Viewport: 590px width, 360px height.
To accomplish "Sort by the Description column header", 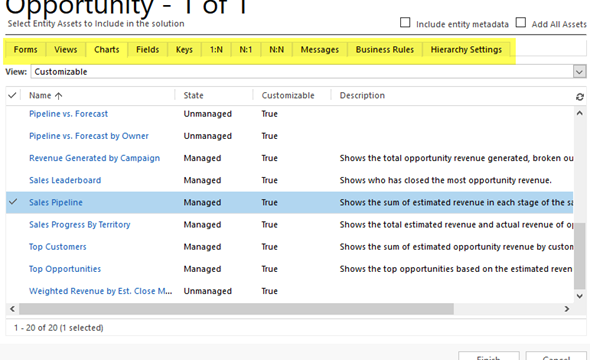I will click(x=362, y=96).
